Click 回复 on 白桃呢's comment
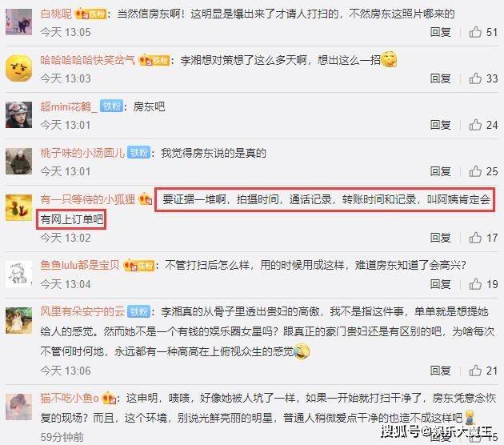504x445 pixels. (x=440, y=32)
